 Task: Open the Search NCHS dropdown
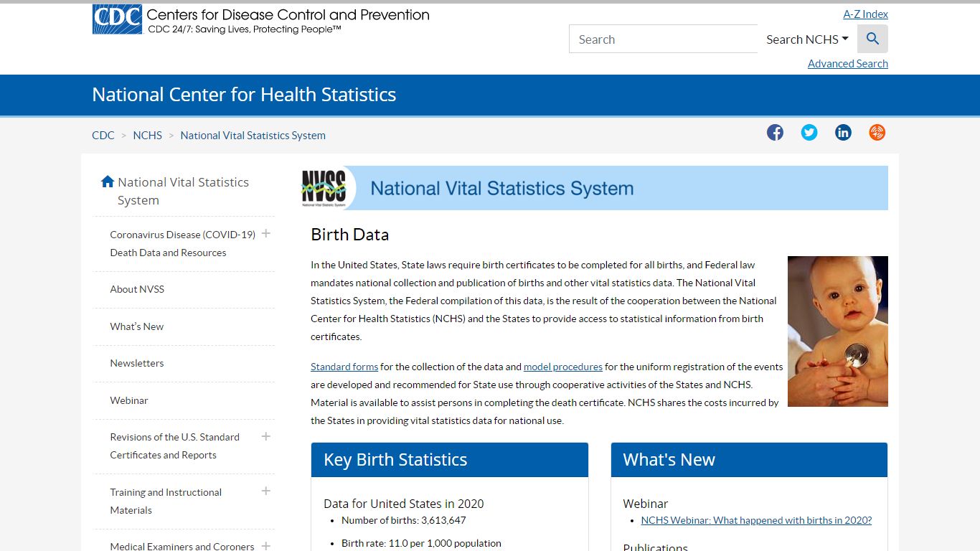point(807,39)
